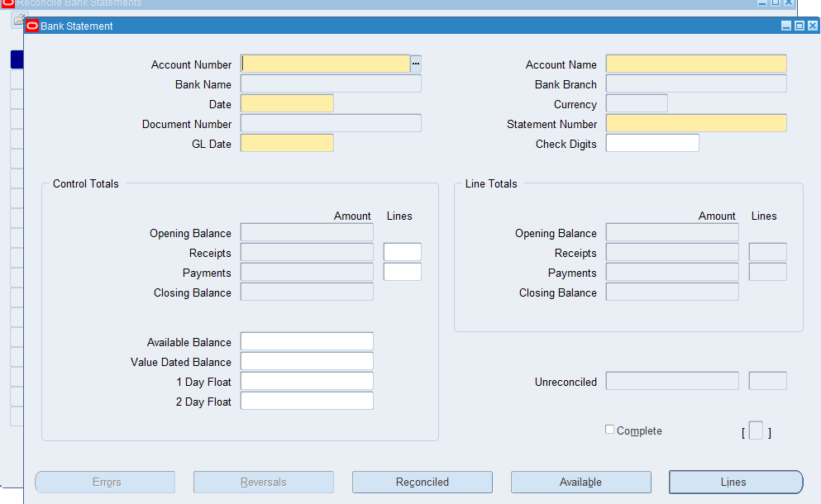
Task: Click inside the Account Number field
Action: point(325,64)
